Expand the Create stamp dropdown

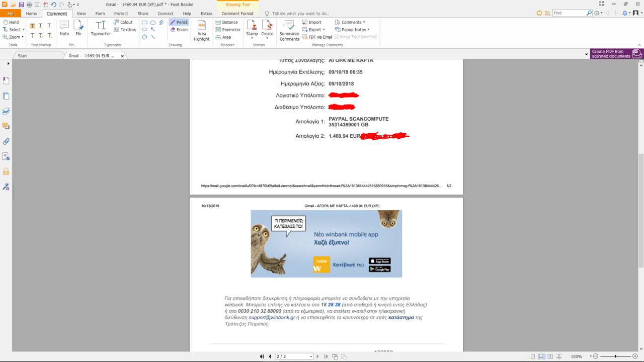point(267,38)
